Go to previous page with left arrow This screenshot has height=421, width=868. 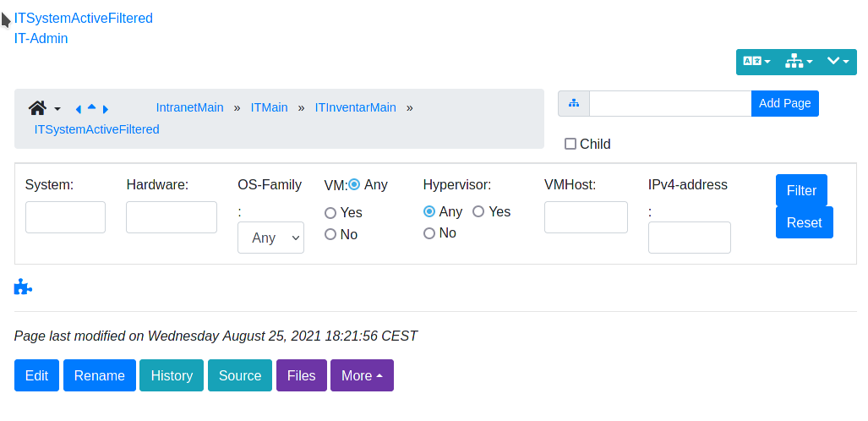[x=78, y=109]
